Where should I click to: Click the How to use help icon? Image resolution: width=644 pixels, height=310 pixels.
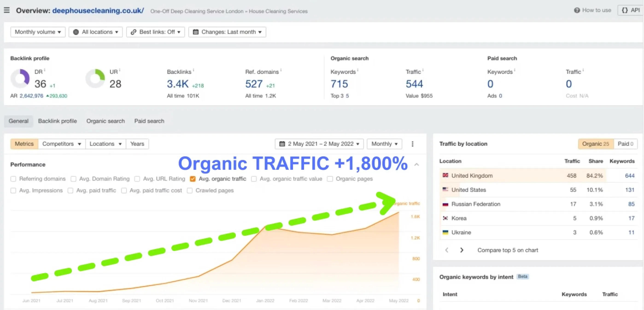577,10
